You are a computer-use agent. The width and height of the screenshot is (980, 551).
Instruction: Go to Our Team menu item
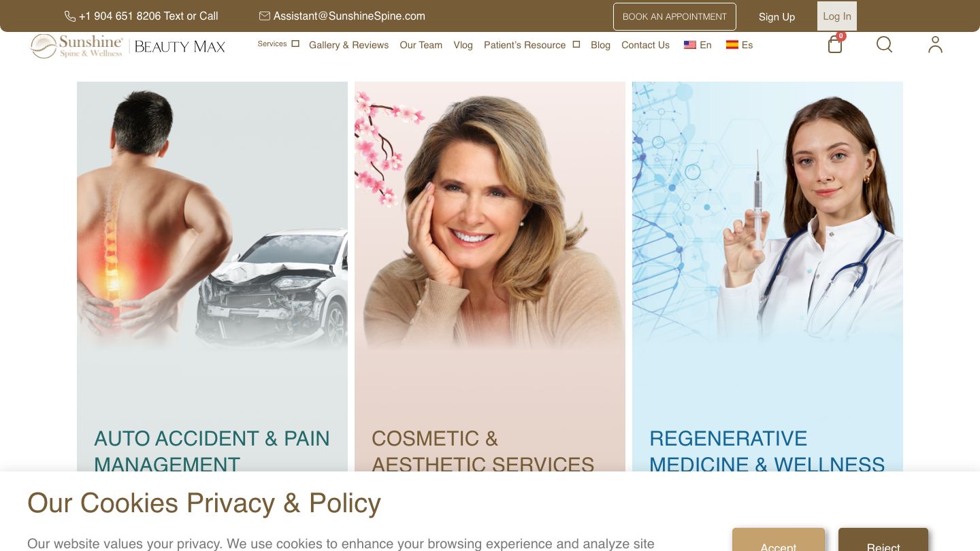pyautogui.click(x=421, y=45)
